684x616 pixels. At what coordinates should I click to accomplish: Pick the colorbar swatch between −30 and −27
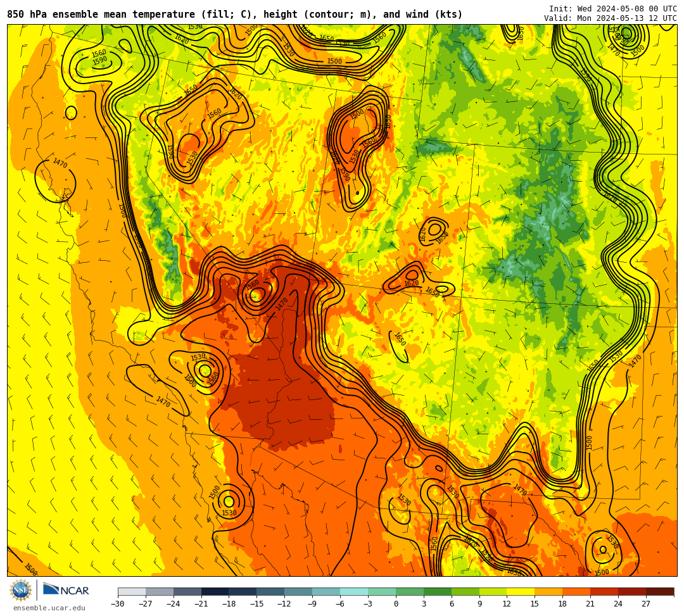pos(132,591)
